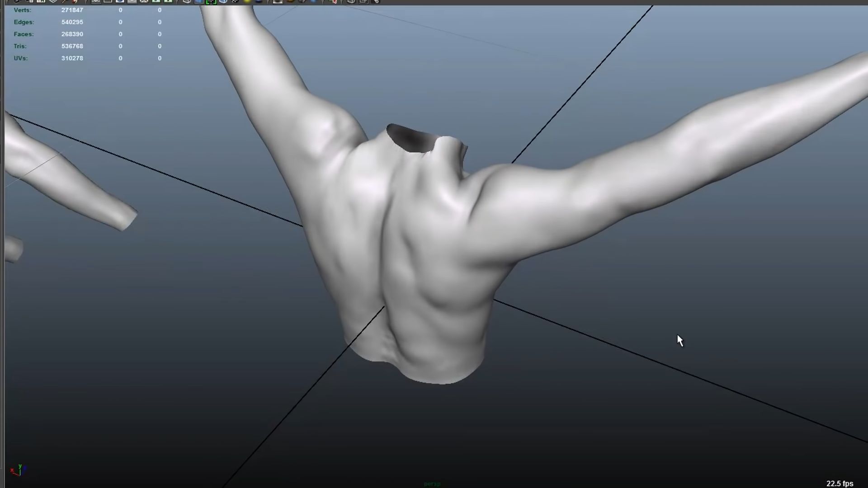Toggle Wireframe on Shaded icon

(x=223, y=1)
